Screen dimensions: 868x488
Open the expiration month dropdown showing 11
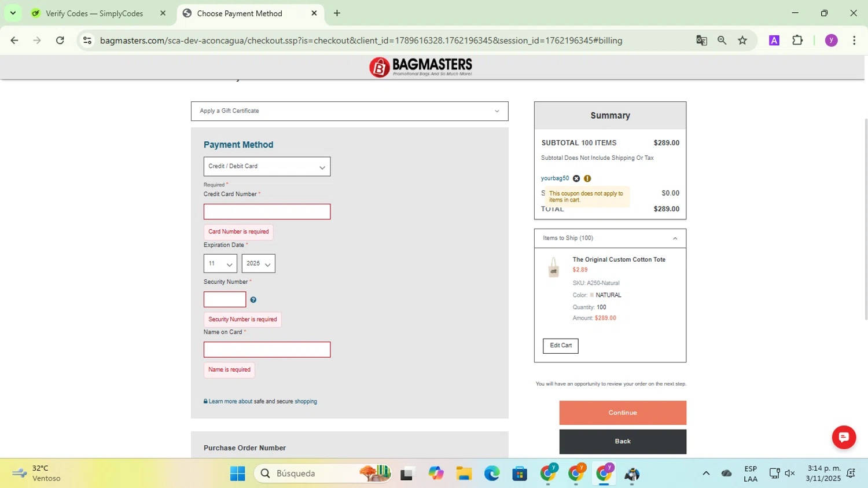tap(220, 263)
